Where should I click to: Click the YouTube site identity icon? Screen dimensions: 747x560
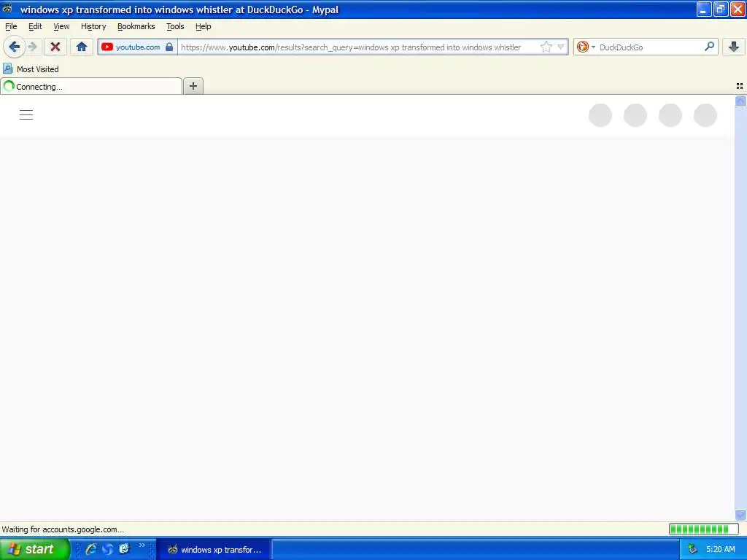[107, 47]
